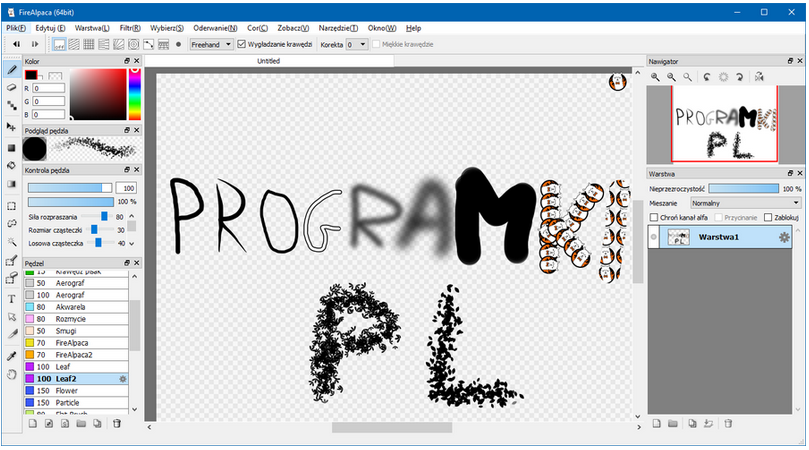Pick a hue on the rainbow color strip

[135, 94]
